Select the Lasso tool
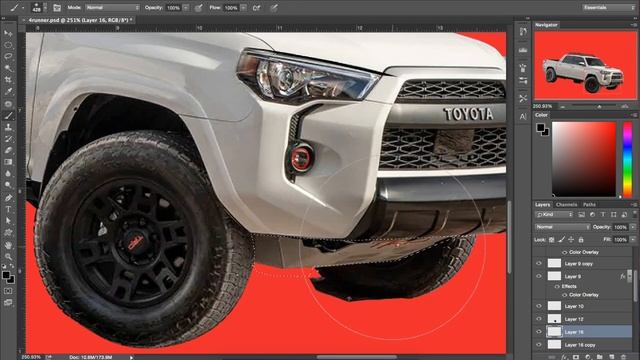The width and height of the screenshot is (640, 360). (8, 56)
